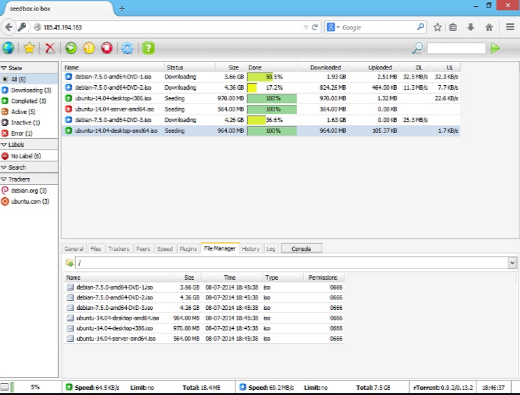Start torrent with green play icon
This screenshot has height=395, width=520.
tap(71, 48)
